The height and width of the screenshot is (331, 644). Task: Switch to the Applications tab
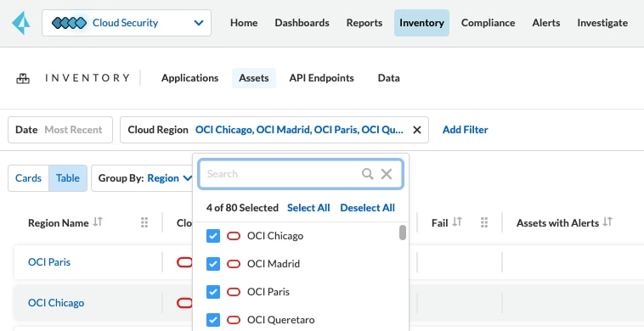(189, 78)
